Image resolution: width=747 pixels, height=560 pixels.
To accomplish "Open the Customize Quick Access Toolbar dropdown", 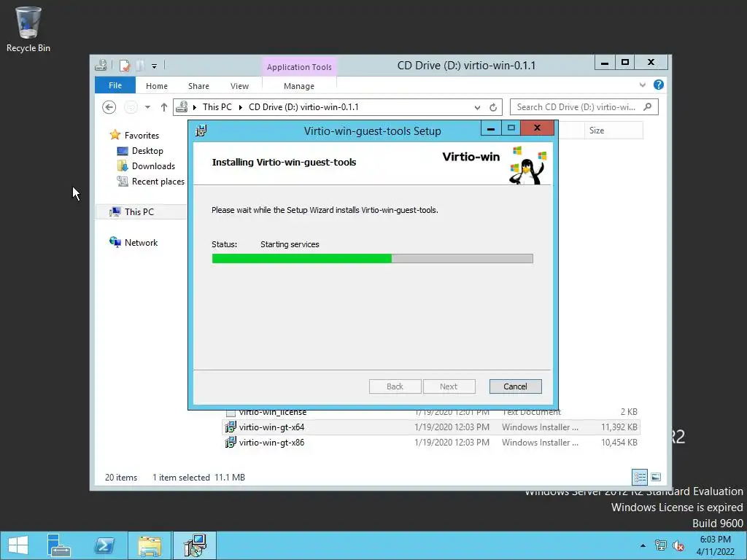I will [155, 66].
